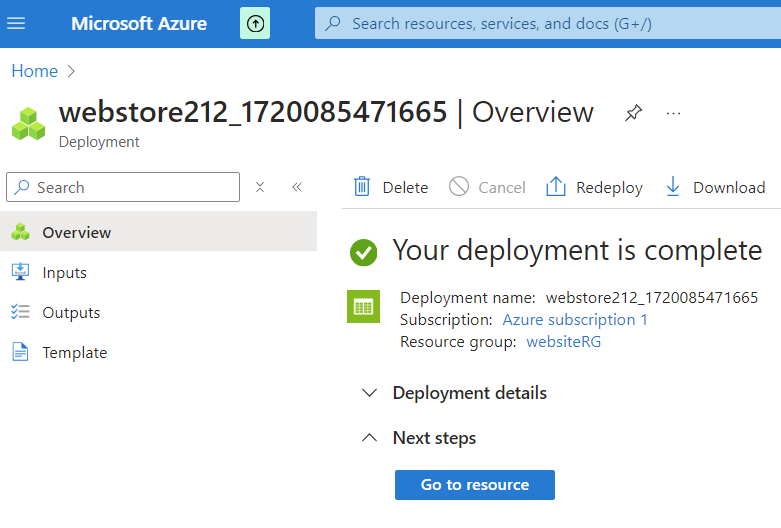Open the Inputs menu item

pyautogui.click(x=64, y=273)
